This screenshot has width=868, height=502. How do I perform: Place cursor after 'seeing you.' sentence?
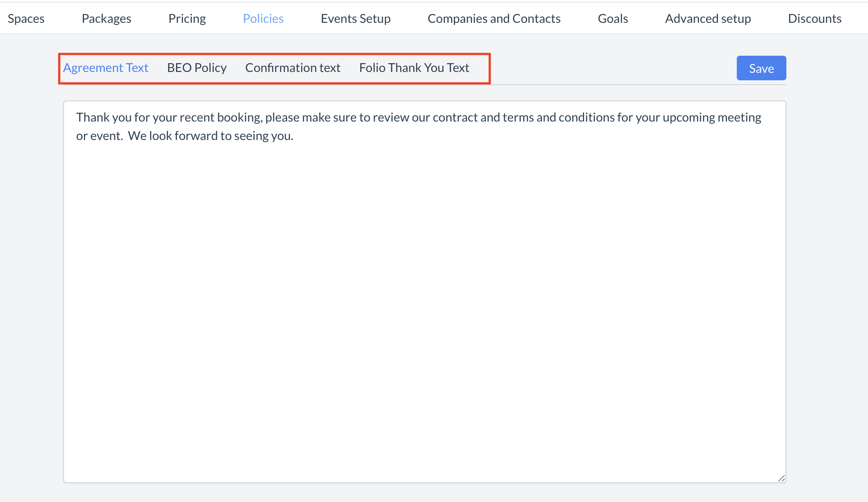coord(294,136)
